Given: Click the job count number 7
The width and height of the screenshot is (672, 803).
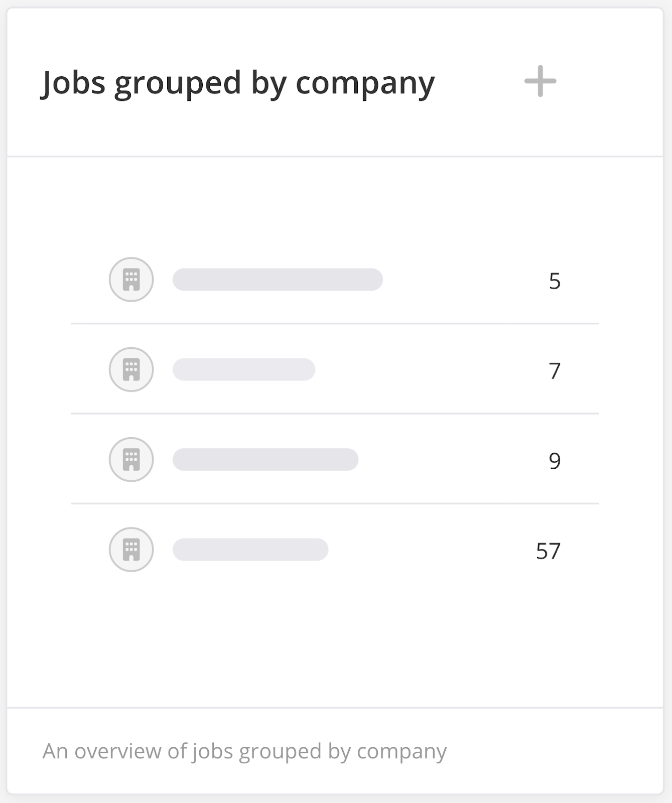Looking at the screenshot, I should [x=554, y=371].
